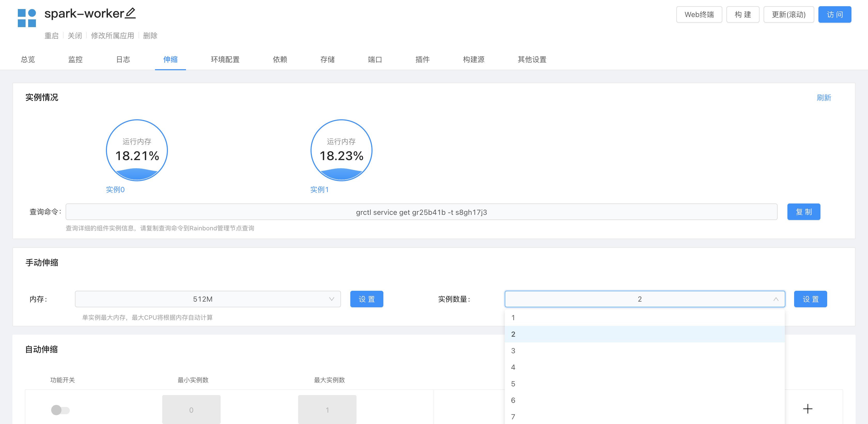Click the 删除 link
Image resolution: width=868 pixels, height=424 pixels.
pyautogui.click(x=150, y=36)
